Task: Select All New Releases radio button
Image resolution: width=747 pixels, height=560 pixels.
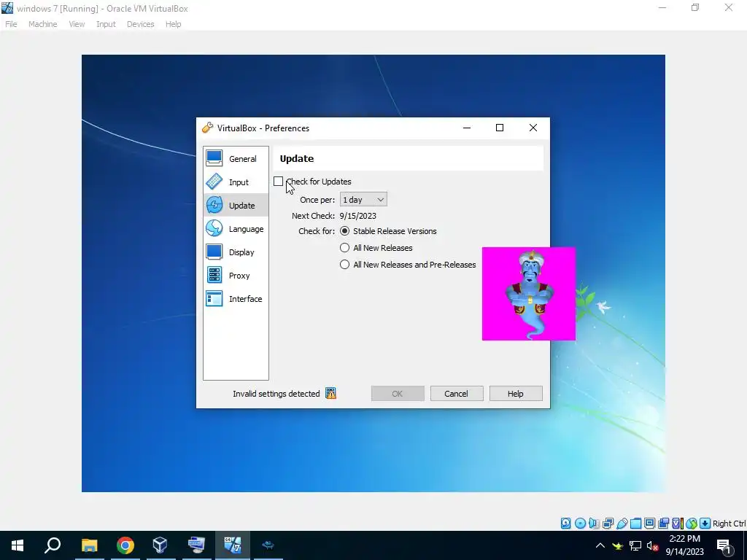Action: coord(344,248)
